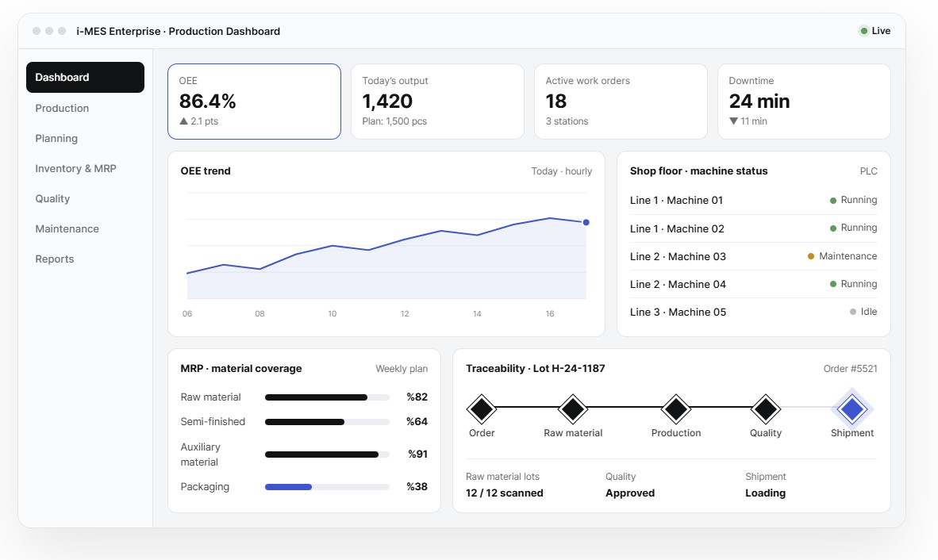938x560 pixels.
Task: Click the %82 raw material value
Action: point(417,397)
